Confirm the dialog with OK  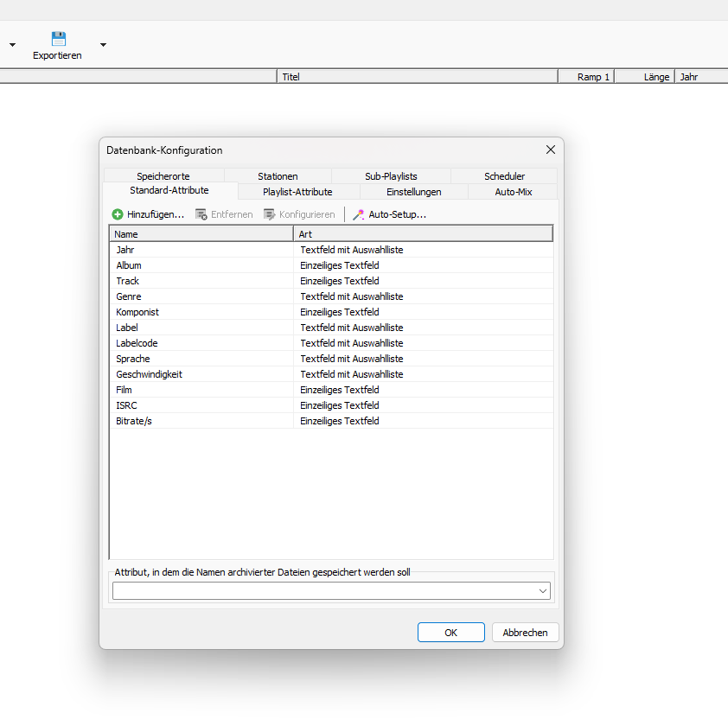(x=450, y=633)
